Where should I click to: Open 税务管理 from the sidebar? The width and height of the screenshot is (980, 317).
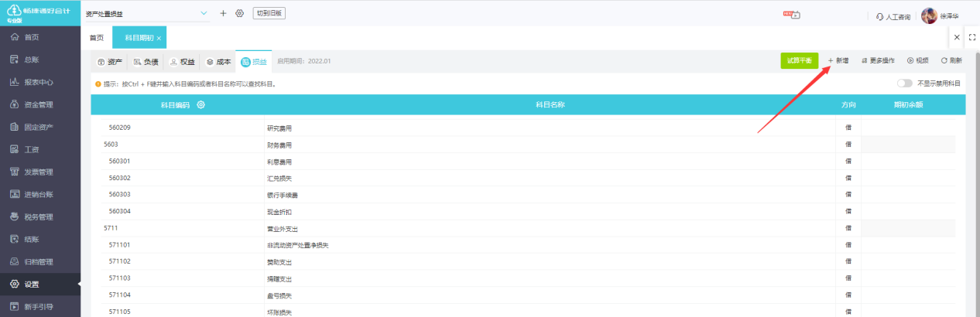tap(38, 216)
